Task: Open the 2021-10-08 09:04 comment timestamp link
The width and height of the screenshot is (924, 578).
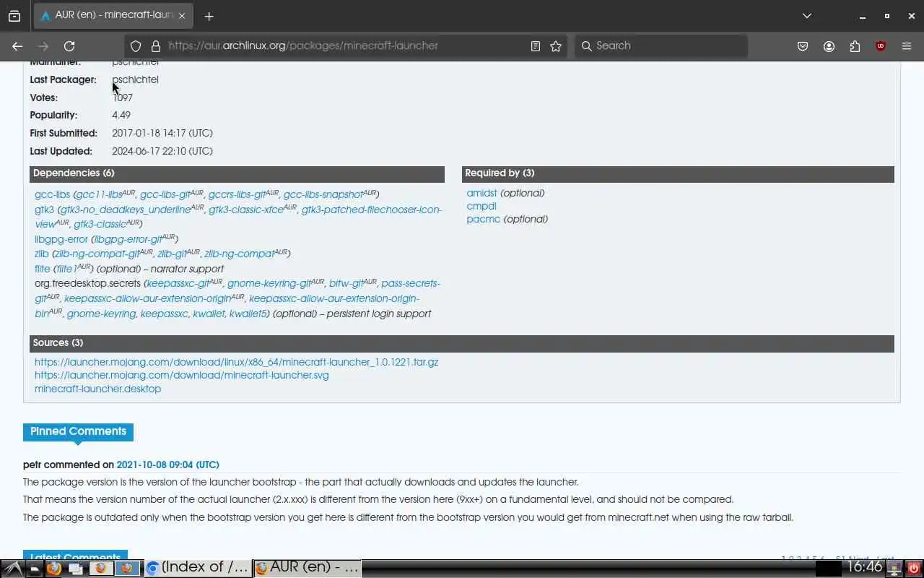Action: [167, 465]
